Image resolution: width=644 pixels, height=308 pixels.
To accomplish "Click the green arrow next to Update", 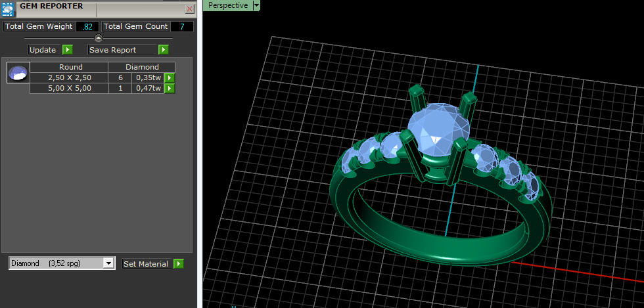I will tap(67, 50).
